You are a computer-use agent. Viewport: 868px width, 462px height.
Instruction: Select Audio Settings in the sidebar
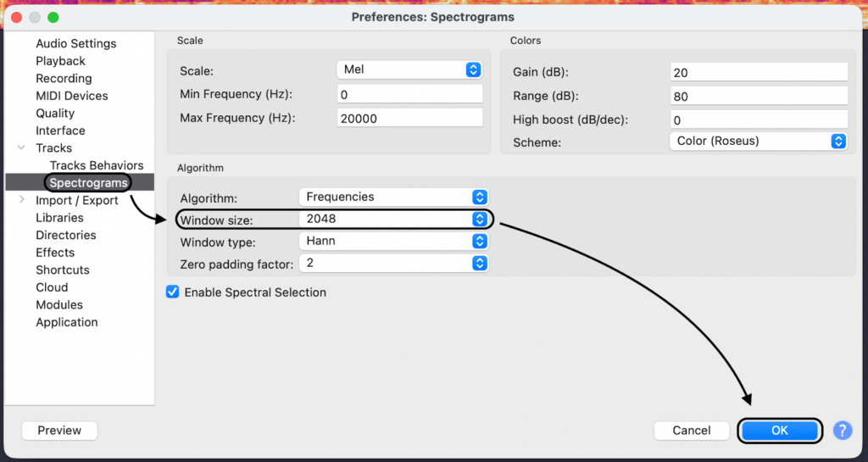[x=76, y=44]
